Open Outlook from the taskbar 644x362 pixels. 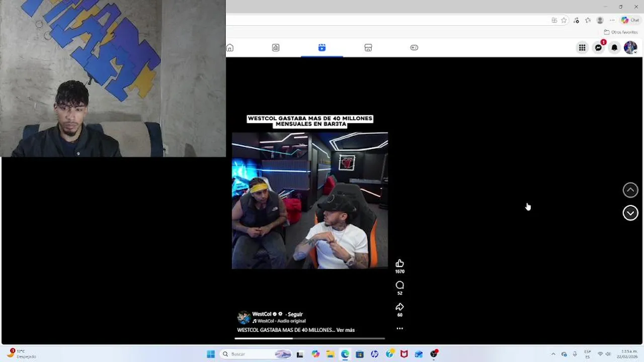(419, 354)
